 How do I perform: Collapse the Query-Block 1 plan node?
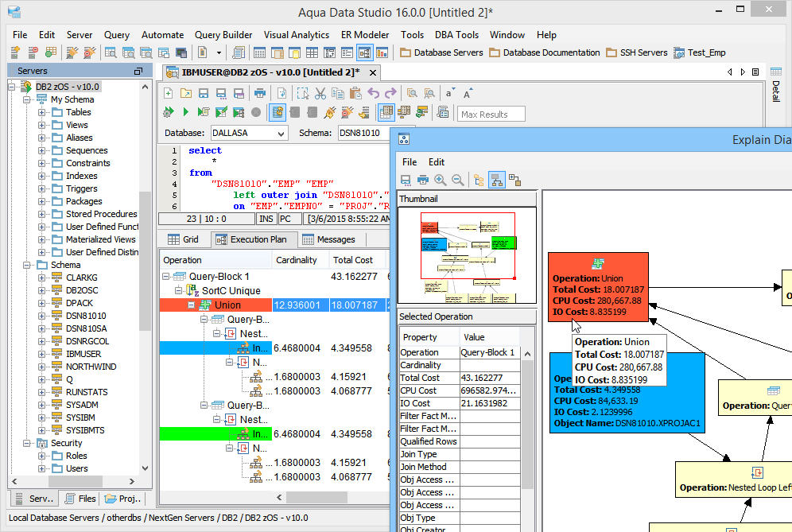click(x=165, y=277)
